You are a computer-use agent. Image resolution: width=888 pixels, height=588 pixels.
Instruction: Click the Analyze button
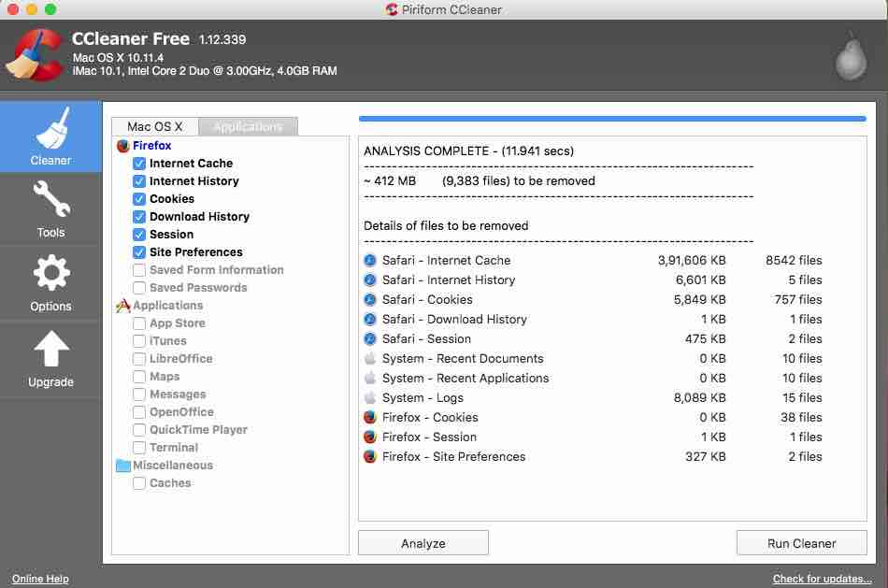tap(423, 543)
